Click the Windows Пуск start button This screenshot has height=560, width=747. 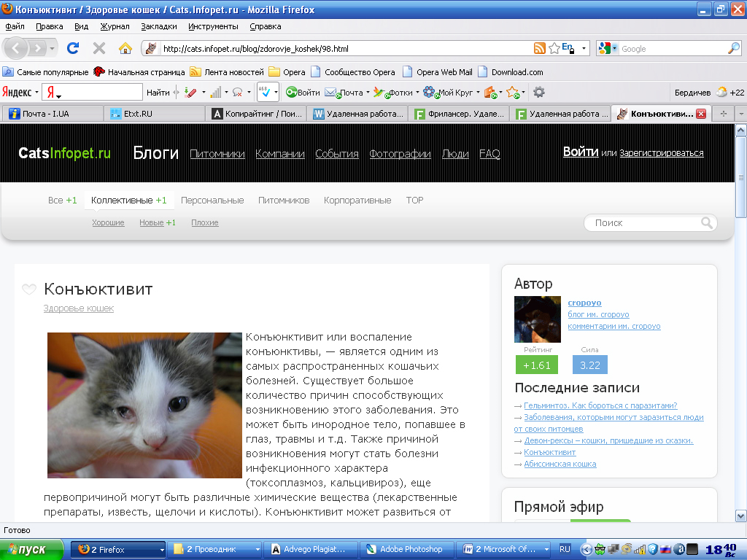coord(31,549)
